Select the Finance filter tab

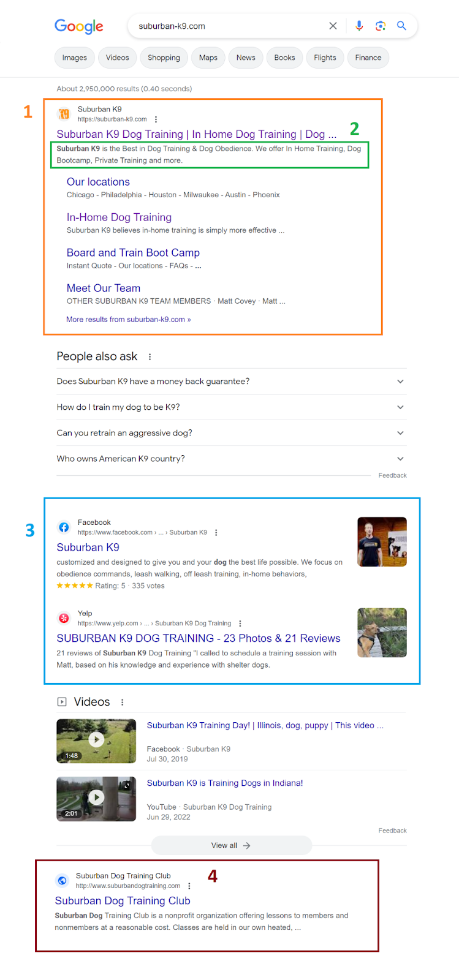tap(368, 58)
